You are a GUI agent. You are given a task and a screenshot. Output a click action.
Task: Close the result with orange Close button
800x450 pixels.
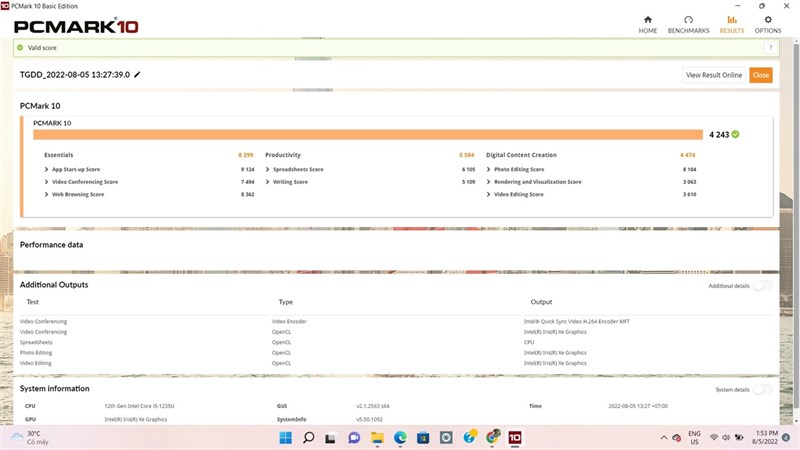pos(761,75)
